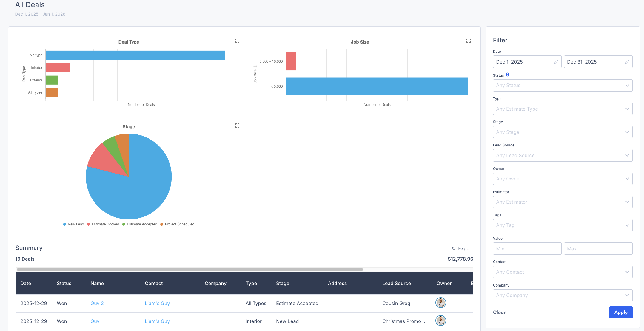This screenshot has width=644, height=331.
Task: Open the Any Estimator dropdown
Action: point(563,202)
